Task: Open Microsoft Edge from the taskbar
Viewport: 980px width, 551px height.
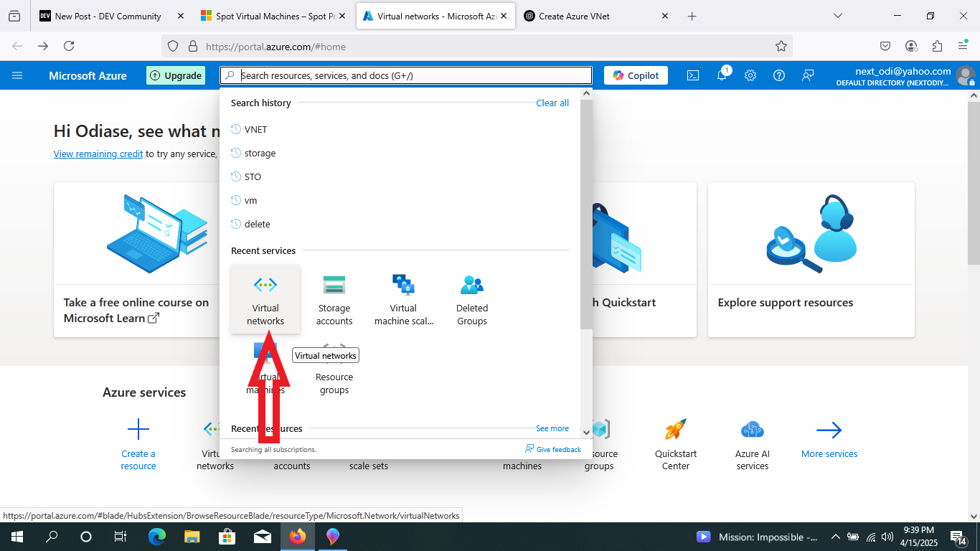Action: [x=156, y=537]
